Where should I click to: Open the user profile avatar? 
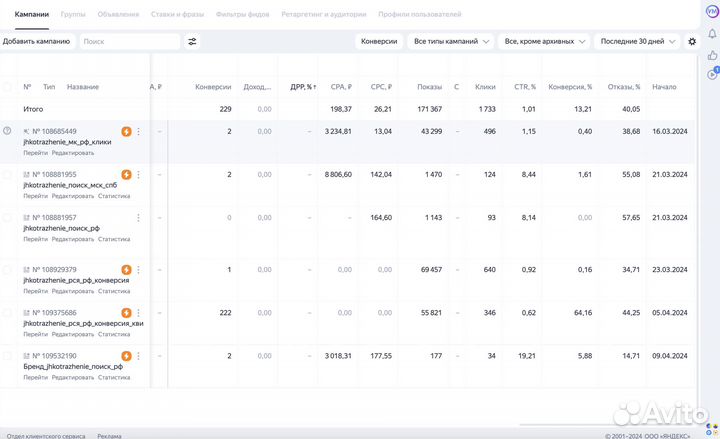711,10
